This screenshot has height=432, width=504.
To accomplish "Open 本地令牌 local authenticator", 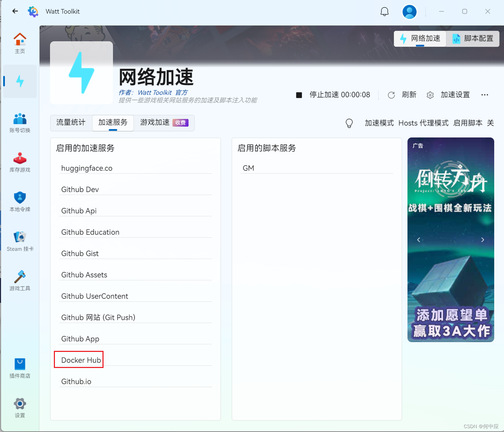I will (20, 202).
